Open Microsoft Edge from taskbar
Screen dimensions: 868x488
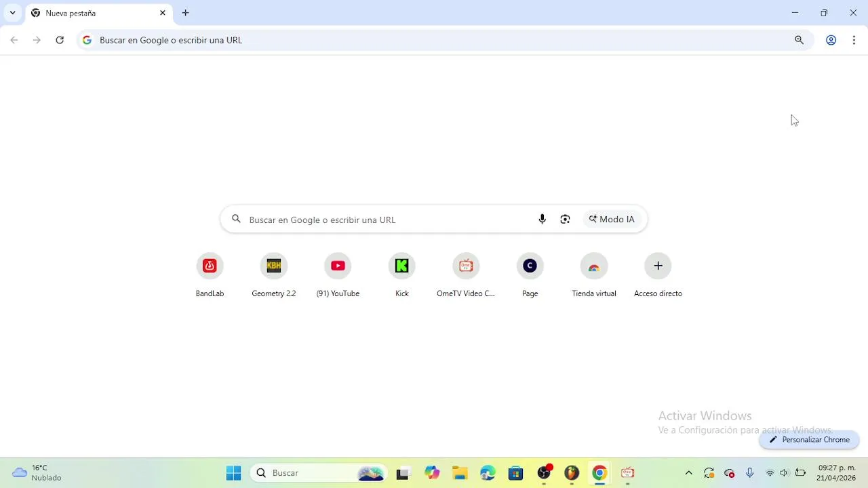[488, 473]
